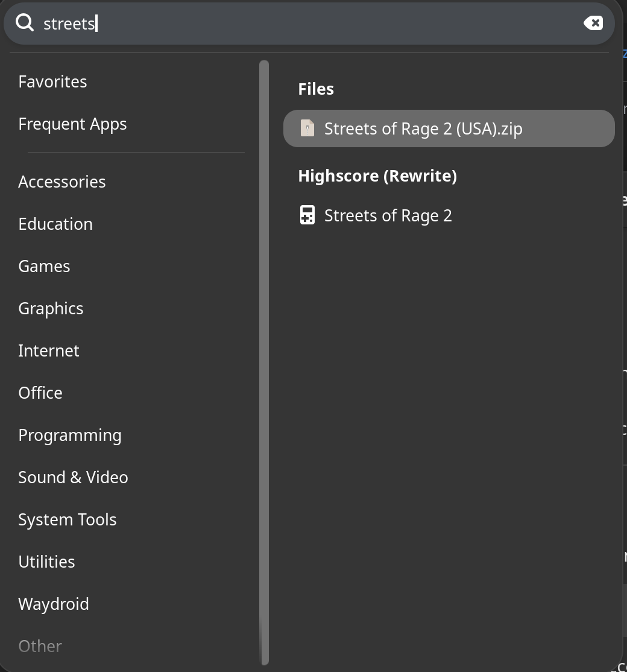Open the Education category
Screen dimensions: 627x672
pyautogui.click(x=55, y=224)
